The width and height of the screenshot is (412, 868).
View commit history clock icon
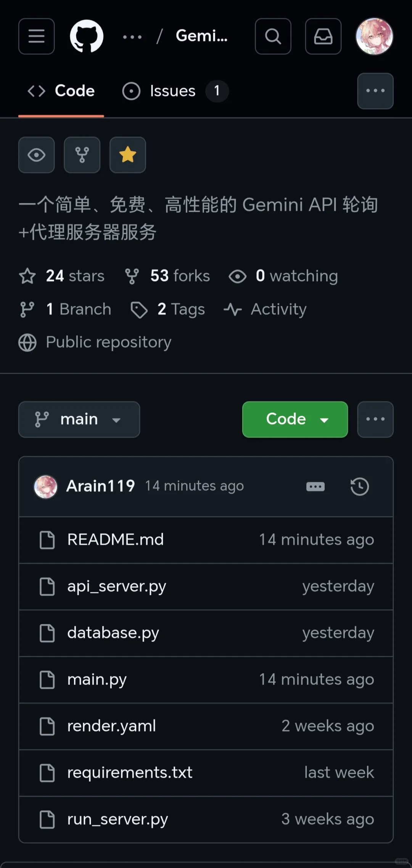(359, 487)
